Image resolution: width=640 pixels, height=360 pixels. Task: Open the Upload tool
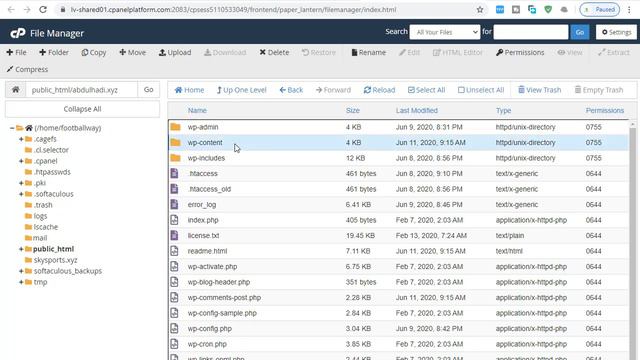pos(175,52)
